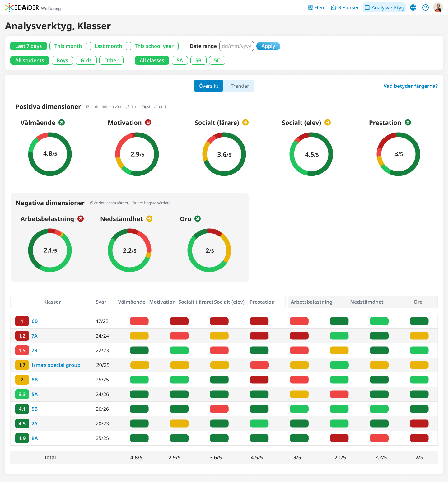
Task: Open Irma's special group class link
Action: coord(56,365)
